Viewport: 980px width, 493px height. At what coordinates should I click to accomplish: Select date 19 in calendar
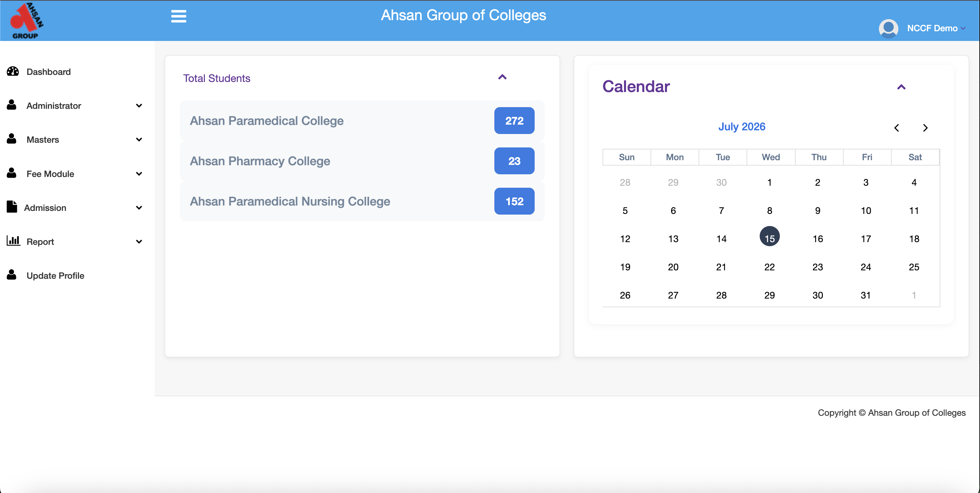(625, 267)
